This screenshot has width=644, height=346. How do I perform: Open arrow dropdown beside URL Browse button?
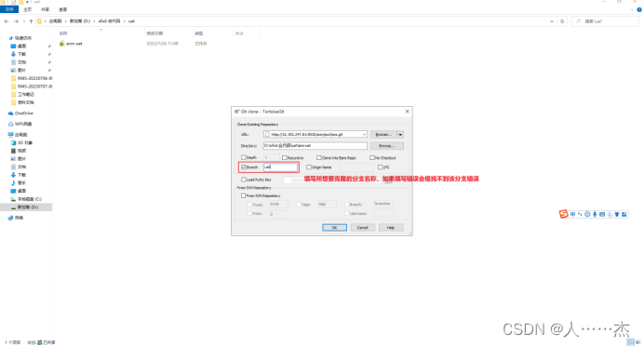(400, 135)
